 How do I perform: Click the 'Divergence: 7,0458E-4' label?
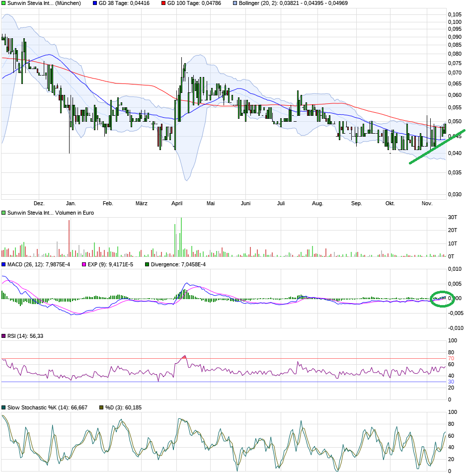178,265
